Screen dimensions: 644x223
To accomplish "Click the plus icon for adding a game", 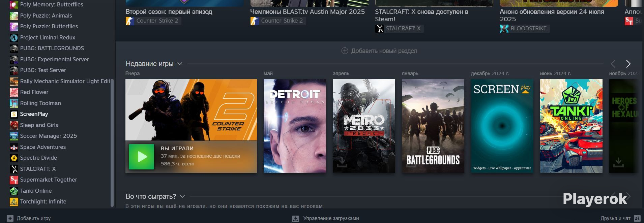I will 10,218.
